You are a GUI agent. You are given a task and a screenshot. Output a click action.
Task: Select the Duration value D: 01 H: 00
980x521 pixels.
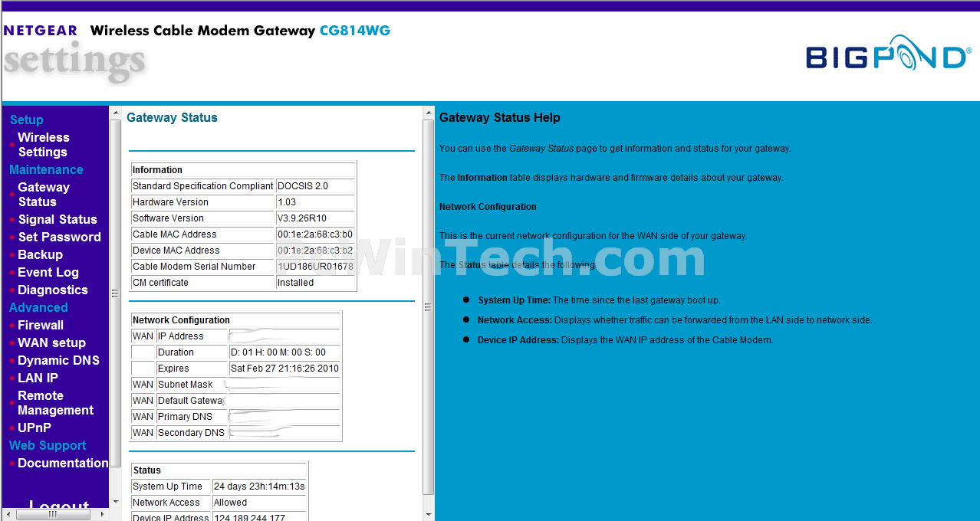click(x=278, y=352)
